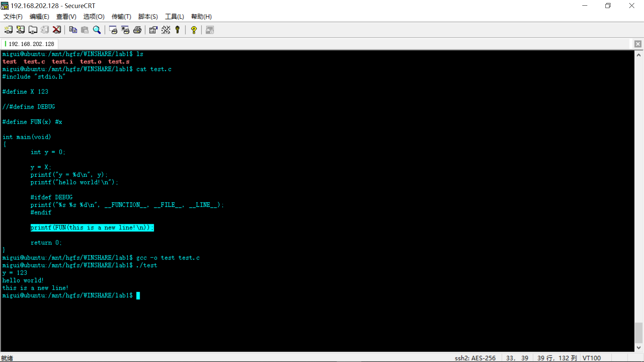Open Find with the magnifier icon

tap(97, 30)
